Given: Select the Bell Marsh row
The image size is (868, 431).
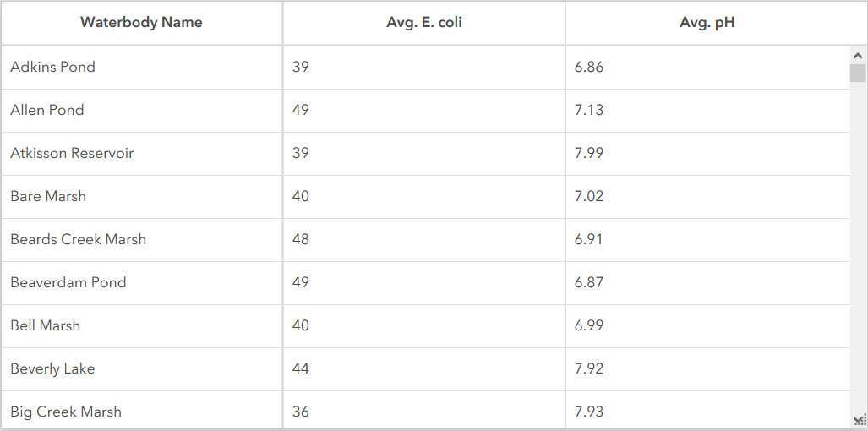Looking at the screenshot, I should (x=46, y=325).
